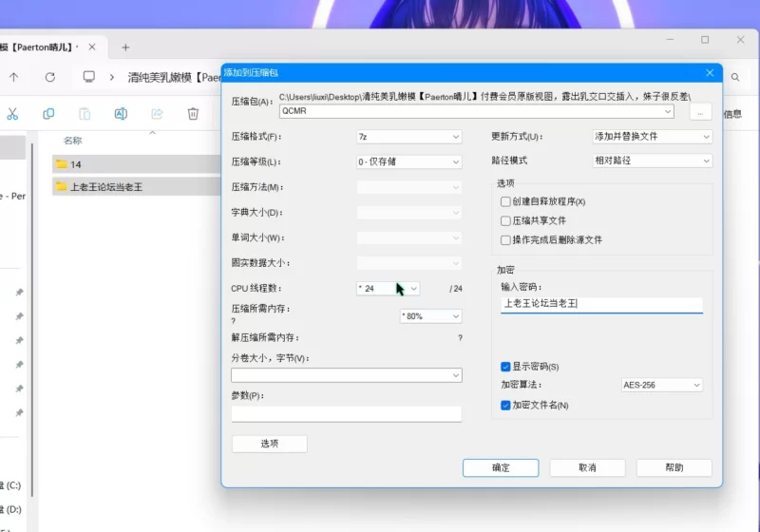Screen dimensions: 760x532
Task: Click the 信息 details item in Explorer toolbar
Action: (x=732, y=114)
